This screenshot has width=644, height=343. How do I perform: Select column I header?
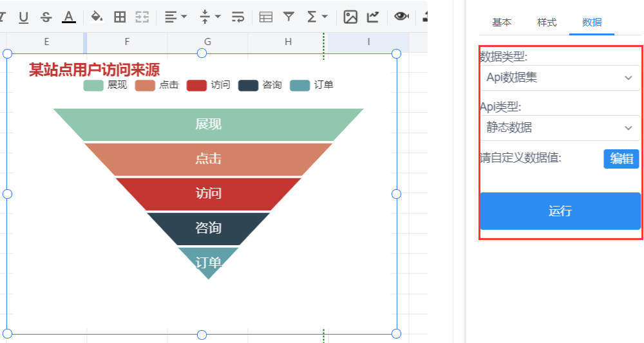point(368,42)
